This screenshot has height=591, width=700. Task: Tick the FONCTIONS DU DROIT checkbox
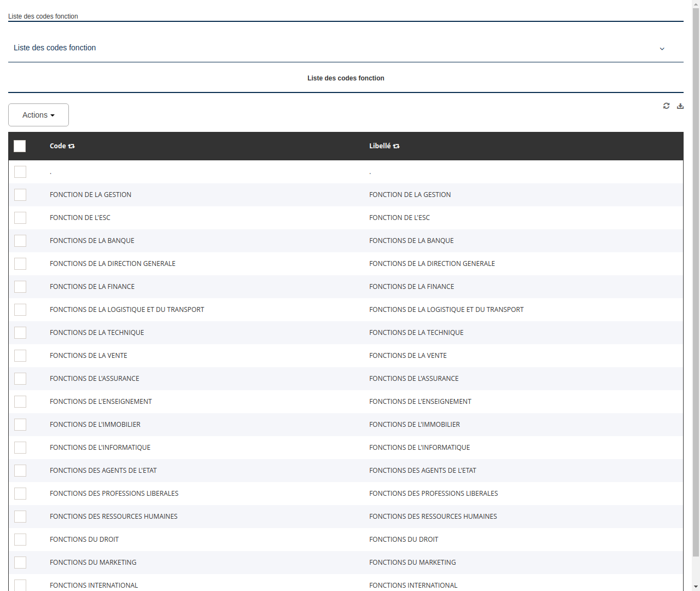pyautogui.click(x=20, y=539)
